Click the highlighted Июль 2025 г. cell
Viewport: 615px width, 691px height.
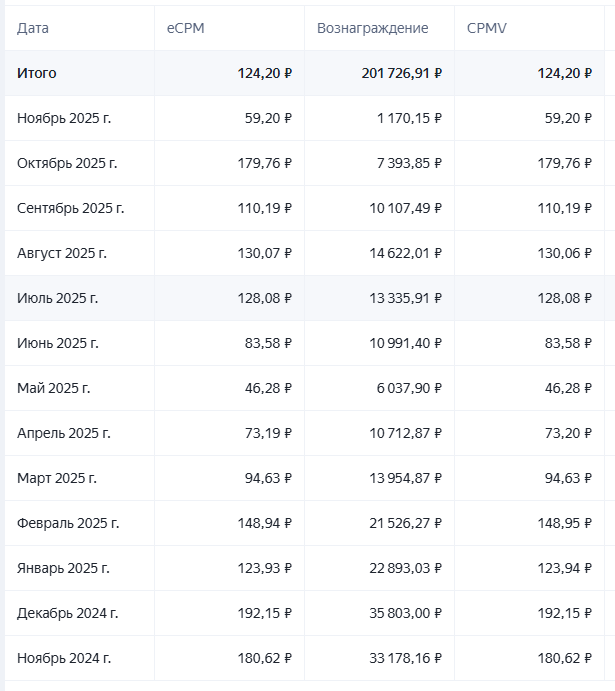pyautogui.click(x=58, y=298)
